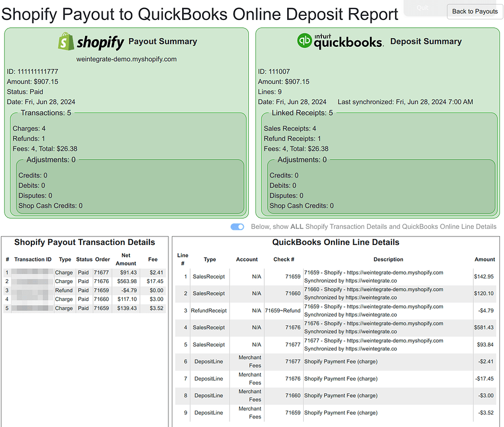The height and width of the screenshot is (427, 504).
Task: Click the 71676 Shopify description on line 4
Action: coord(373,328)
